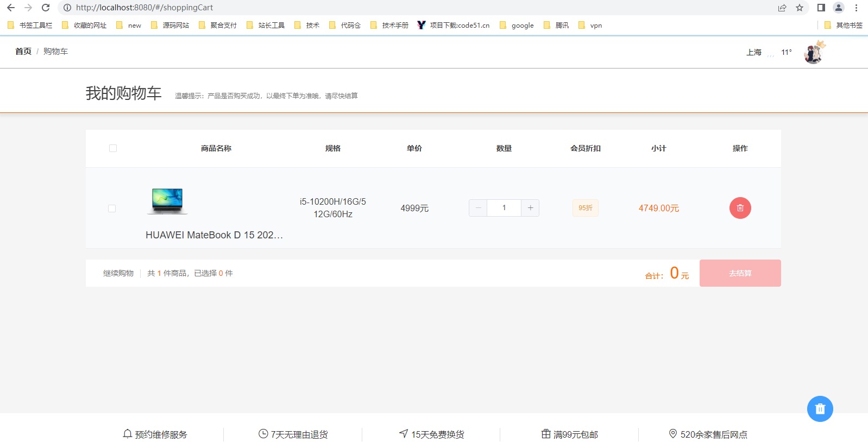Screen dimensions: 868x442
Task: Click the 7天无理由退货 clock icon
Action: click(263, 434)
